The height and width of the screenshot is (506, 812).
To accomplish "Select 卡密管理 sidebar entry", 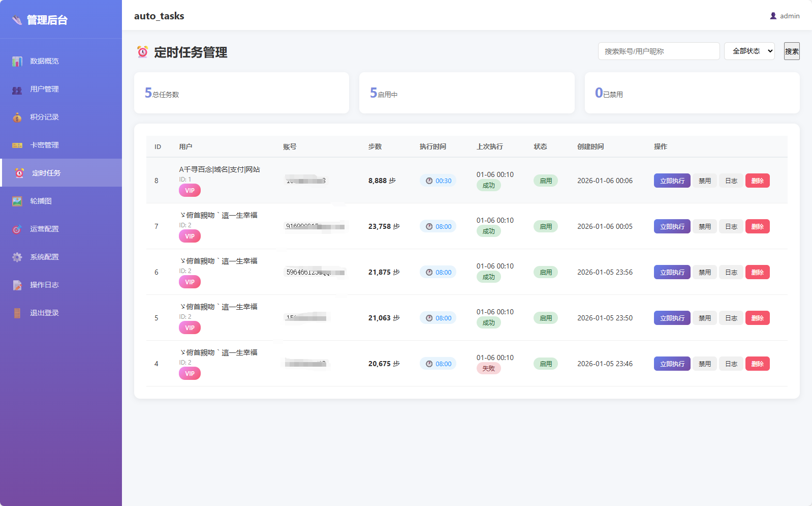I will [61, 145].
